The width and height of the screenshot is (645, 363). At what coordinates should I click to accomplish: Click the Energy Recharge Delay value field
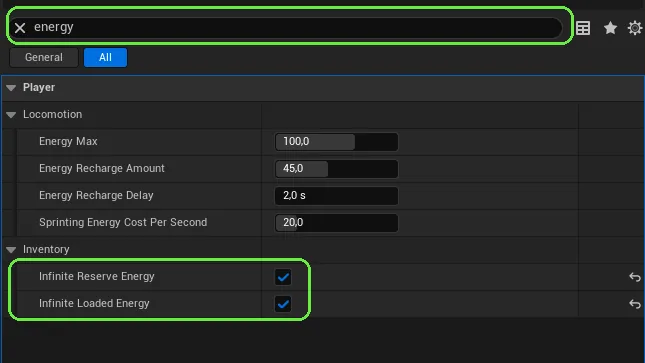[x=336, y=195]
